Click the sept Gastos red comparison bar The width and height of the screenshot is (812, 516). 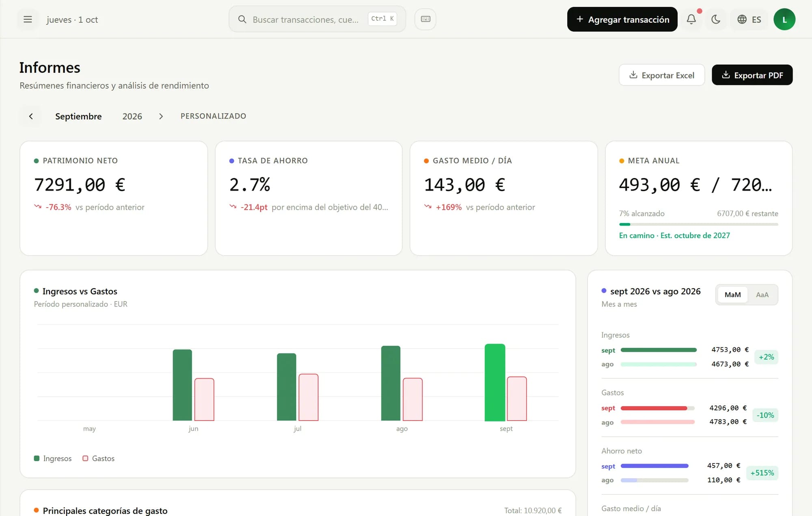tap(654, 408)
